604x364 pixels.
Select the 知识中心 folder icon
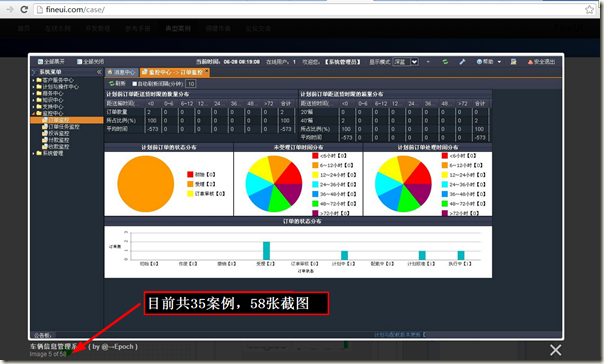tap(39, 100)
